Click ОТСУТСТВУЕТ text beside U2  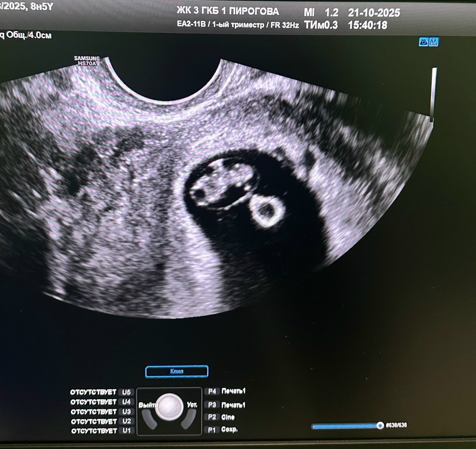pyautogui.click(x=94, y=421)
